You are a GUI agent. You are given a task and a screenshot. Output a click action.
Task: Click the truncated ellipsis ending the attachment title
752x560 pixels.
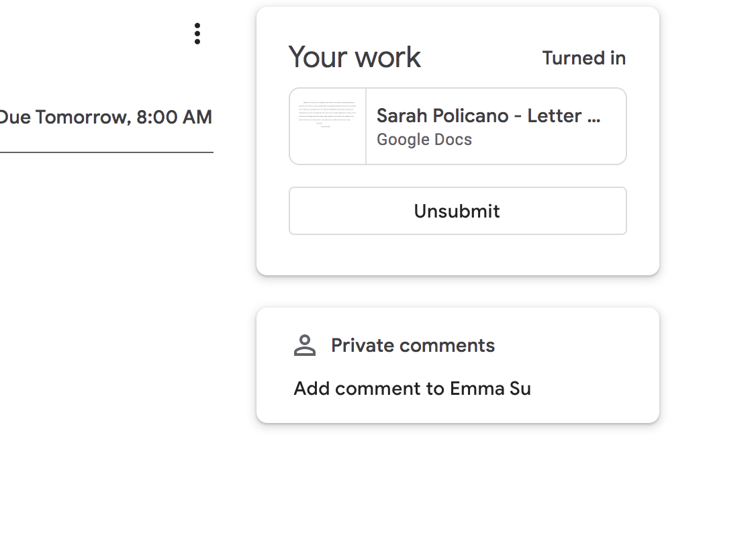coord(594,117)
